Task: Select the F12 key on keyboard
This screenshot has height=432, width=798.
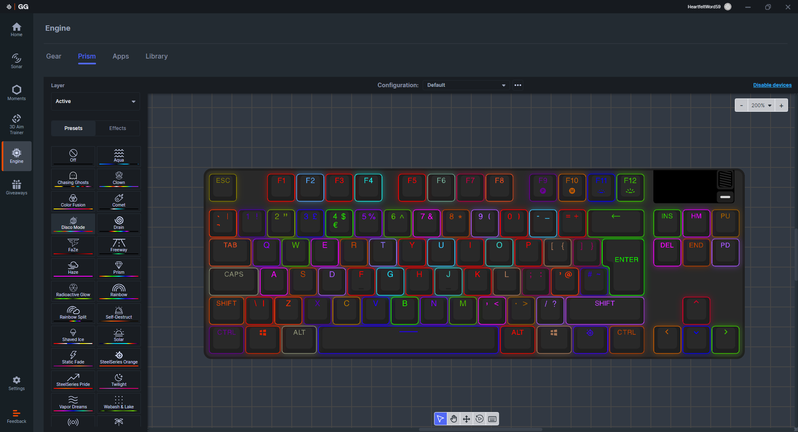Action: [630, 187]
